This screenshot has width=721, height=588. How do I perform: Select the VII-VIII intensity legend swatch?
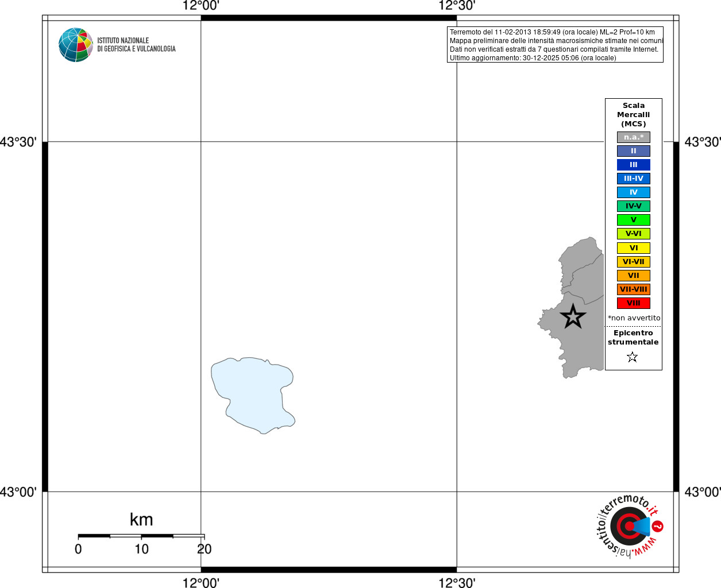coord(634,289)
